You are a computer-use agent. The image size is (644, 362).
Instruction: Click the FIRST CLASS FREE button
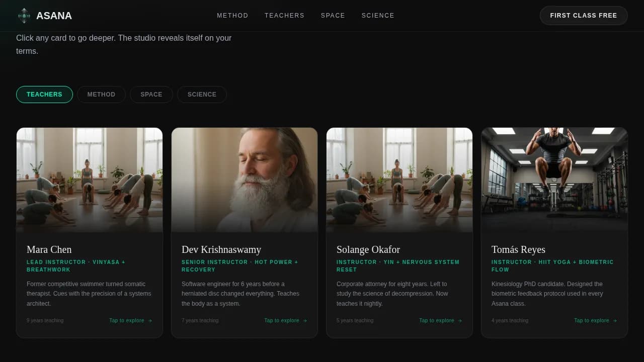coord(584,16)
